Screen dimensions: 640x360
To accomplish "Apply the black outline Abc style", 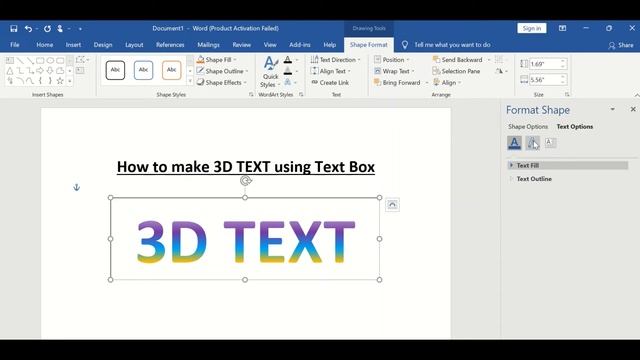I will click(x=115, y=70).
